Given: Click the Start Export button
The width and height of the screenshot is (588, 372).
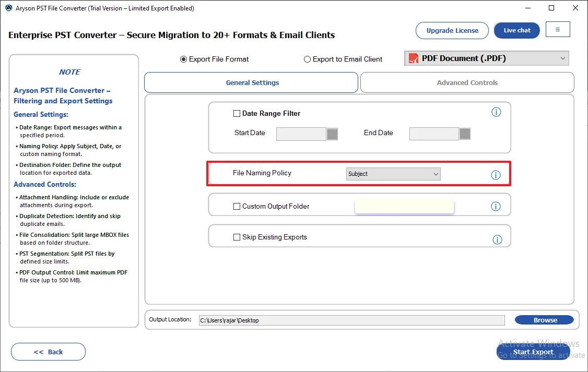Looking at the screenshot, I should pos(533,352).
